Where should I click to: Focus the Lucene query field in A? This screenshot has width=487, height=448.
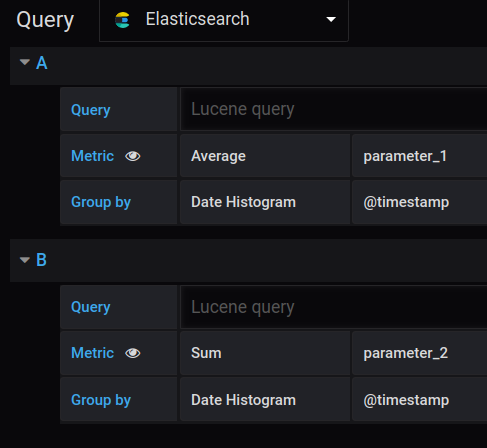(333, 109)
